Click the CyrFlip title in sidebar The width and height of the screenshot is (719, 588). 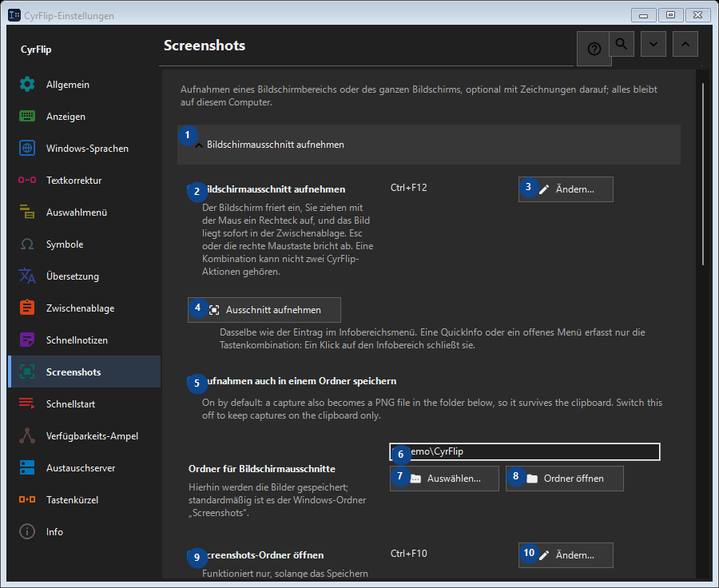click(36, 50)
